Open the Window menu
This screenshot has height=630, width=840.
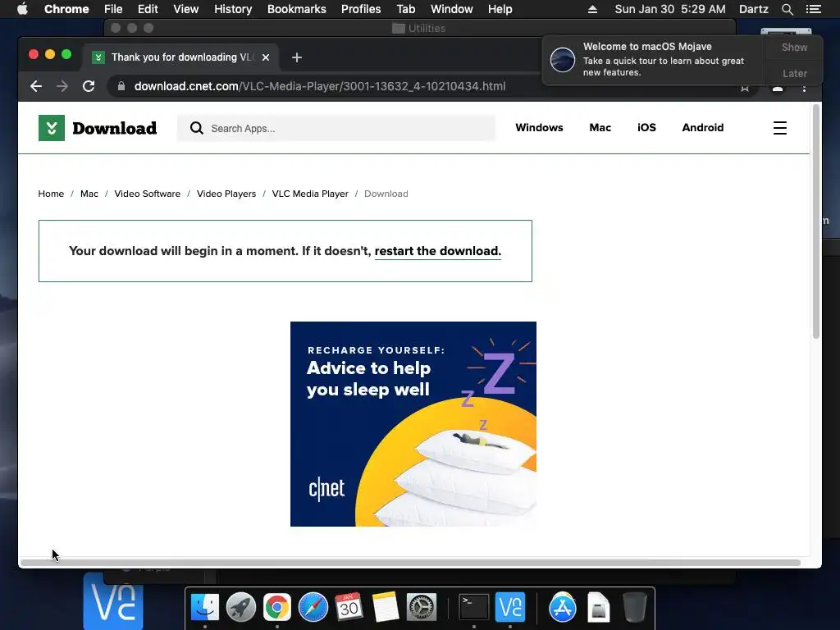pyautogui.click(x=452, y=9)
